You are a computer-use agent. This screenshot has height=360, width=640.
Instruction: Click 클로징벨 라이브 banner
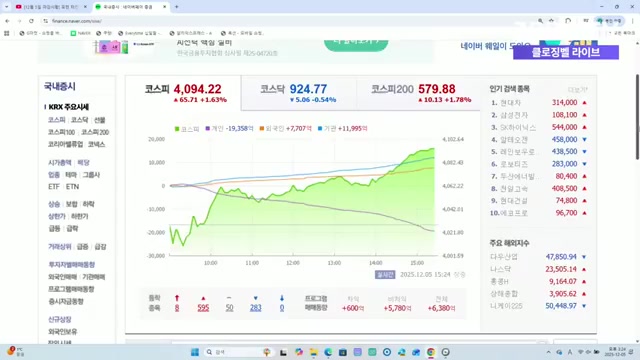(566, 52)
